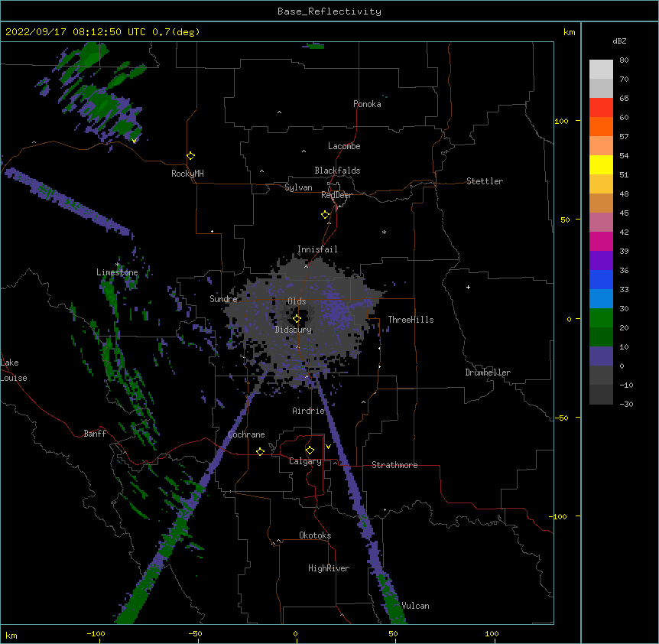659x644 pixels.
Task: Pick the orange 57-60 dBZ legend swatch
Action: pyautogui.click(x=601, y=126)
